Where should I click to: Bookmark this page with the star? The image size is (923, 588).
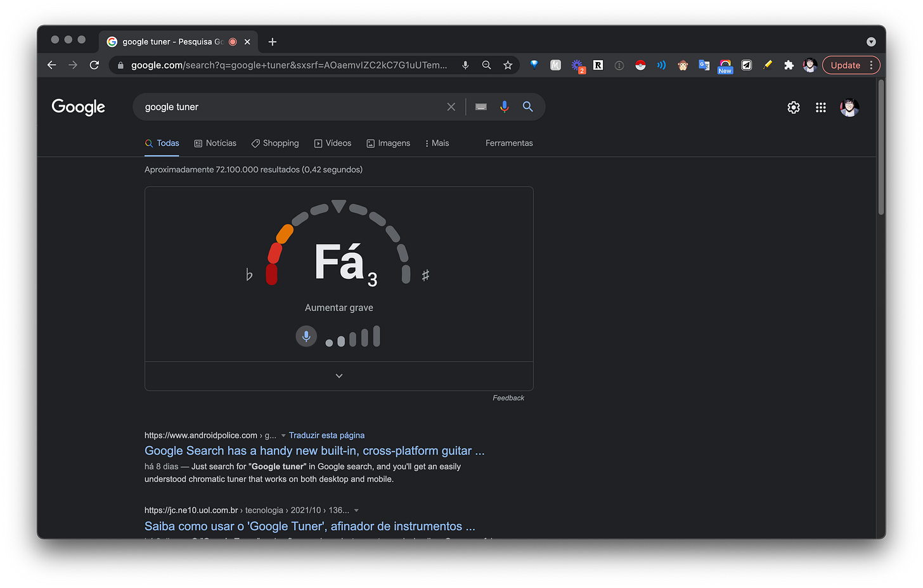(508, 65)
